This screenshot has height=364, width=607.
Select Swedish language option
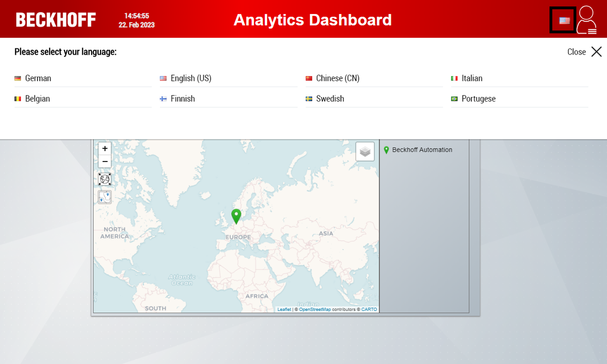(330, 98)
